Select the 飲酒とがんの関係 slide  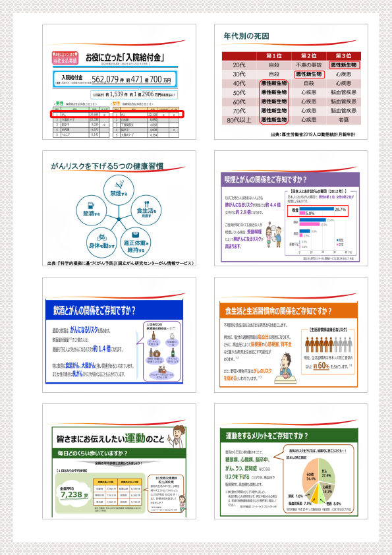(119, 334)
